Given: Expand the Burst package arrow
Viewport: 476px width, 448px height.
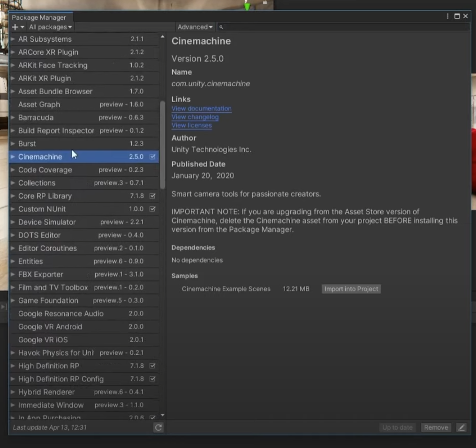Looking at the screenshot, I should pos(13,143).
